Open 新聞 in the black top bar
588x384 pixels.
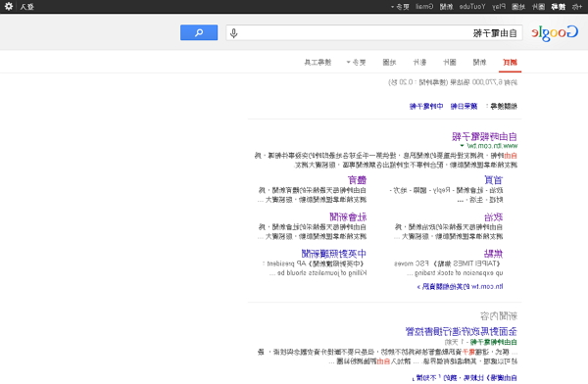(x=446, y=7)
